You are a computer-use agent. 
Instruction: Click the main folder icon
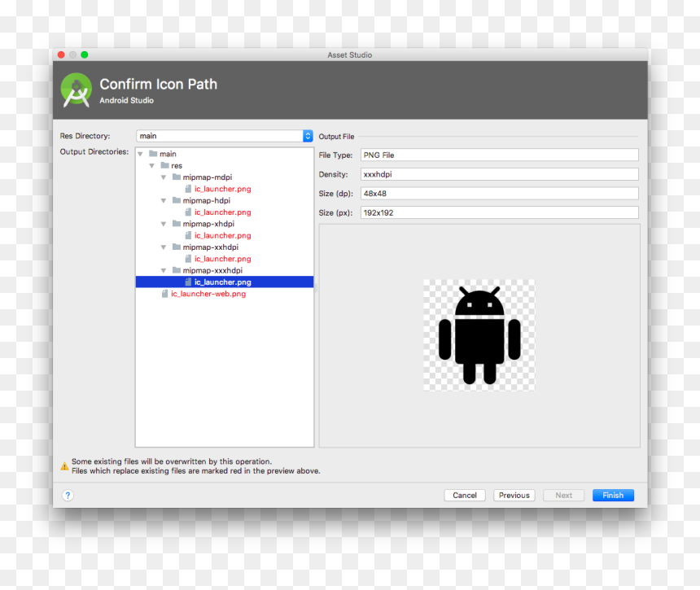click(x=153, y=154)
